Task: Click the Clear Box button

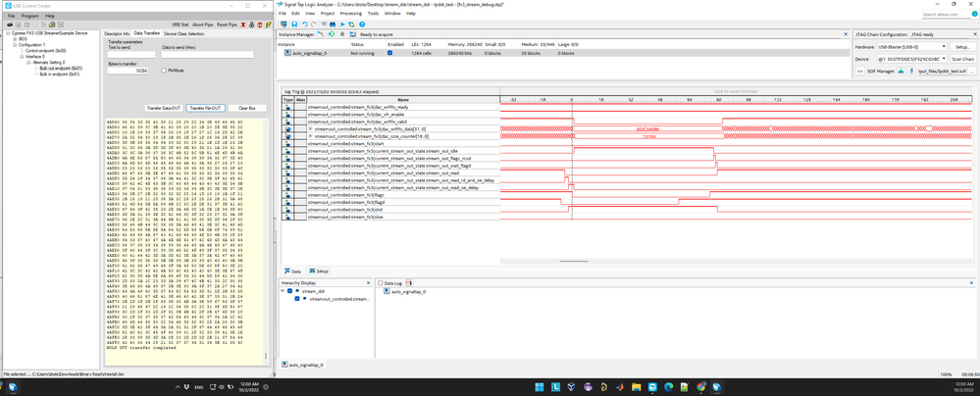Action: (247, 108)
